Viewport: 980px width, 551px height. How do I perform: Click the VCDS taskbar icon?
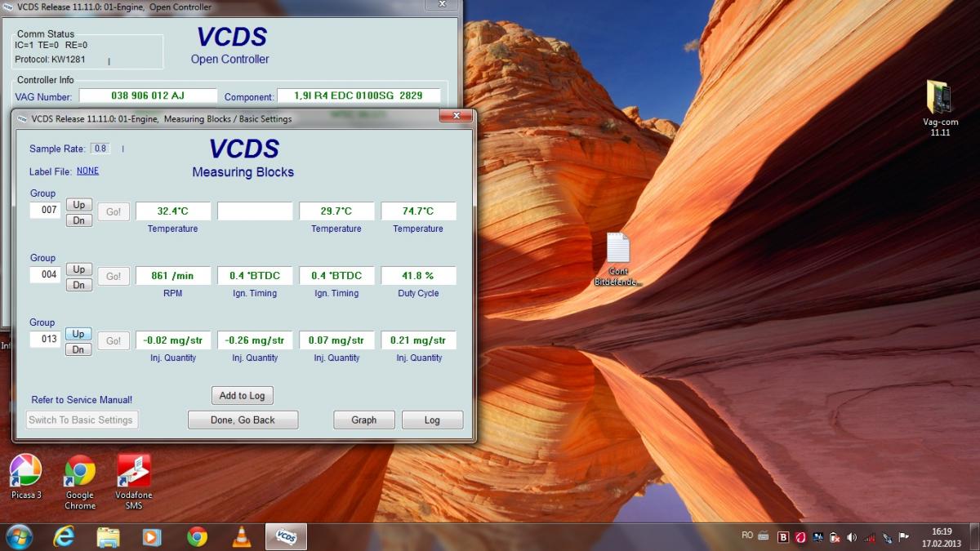(286, 536)
